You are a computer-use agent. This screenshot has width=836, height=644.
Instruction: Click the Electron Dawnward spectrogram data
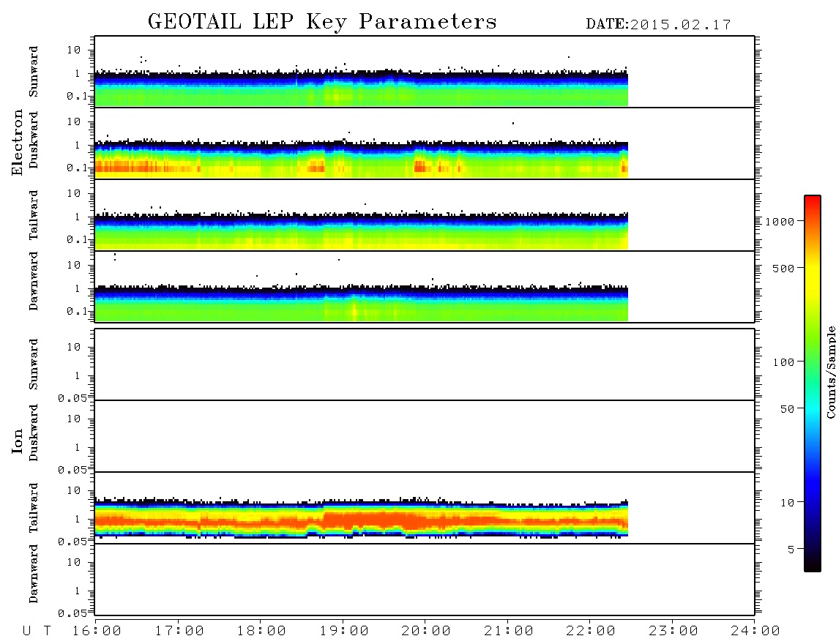pyautogui.click(x=362, y=304)
